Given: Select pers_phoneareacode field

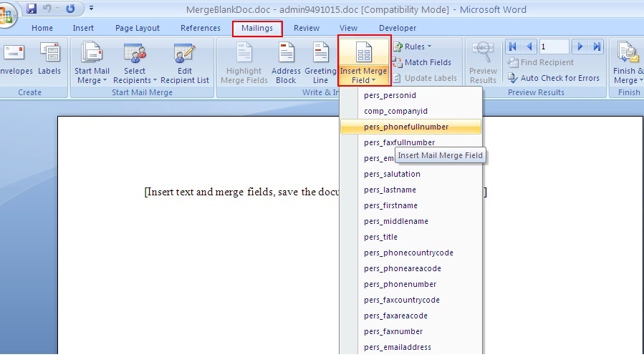Looking at the screenshot, I should pos(410,268).
